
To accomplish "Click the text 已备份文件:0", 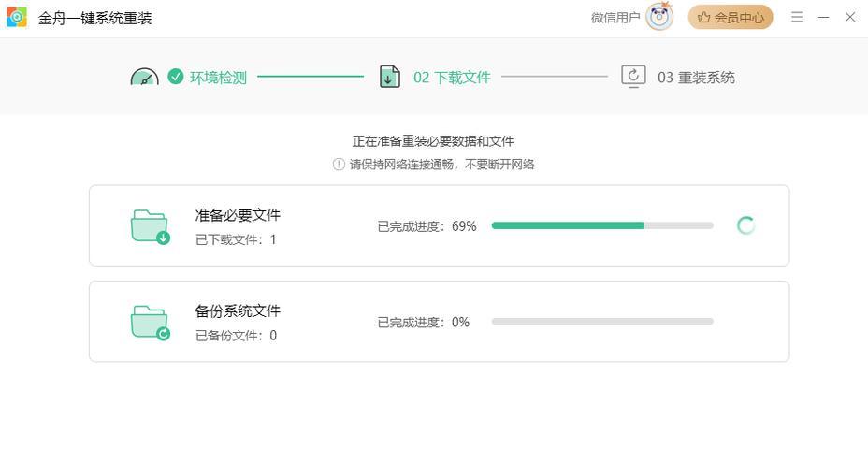I will pos(236,336).
